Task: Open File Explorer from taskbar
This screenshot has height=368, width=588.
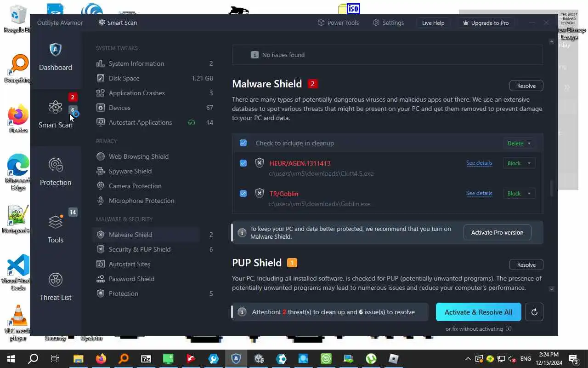Action: [78, 359]
